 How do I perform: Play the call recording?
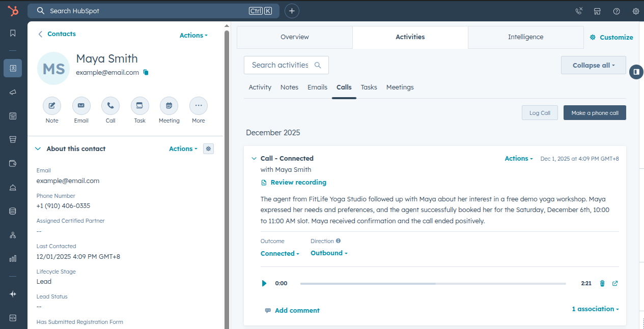pyautogui.click(x=264, y=283)
